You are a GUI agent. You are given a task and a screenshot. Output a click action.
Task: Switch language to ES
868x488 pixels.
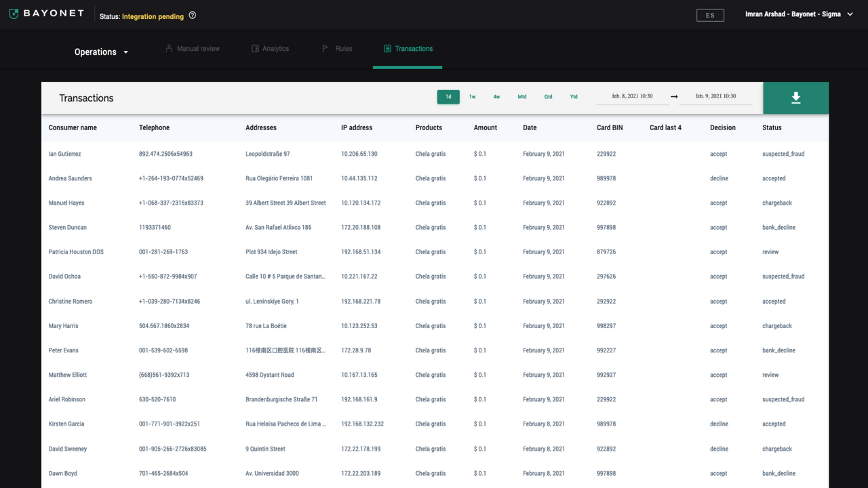(710, 14)
